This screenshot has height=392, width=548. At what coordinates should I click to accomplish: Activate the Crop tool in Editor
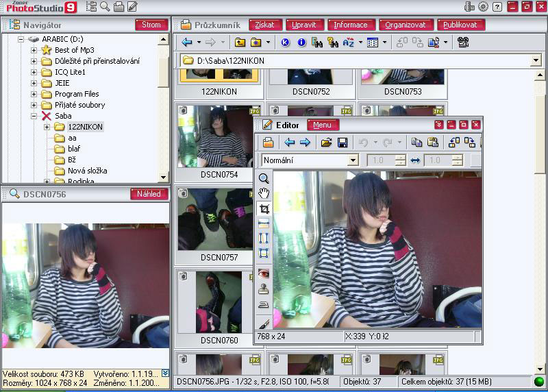point(264,209)
